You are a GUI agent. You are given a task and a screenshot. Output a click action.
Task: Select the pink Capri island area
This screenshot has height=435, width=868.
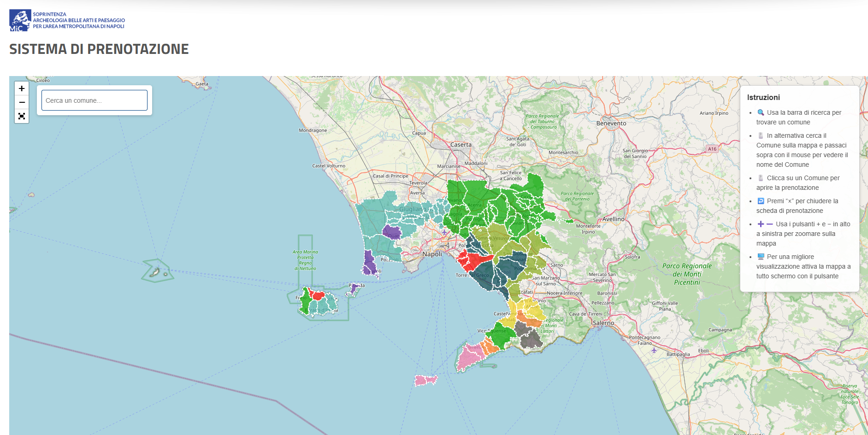tap(425, 380)
